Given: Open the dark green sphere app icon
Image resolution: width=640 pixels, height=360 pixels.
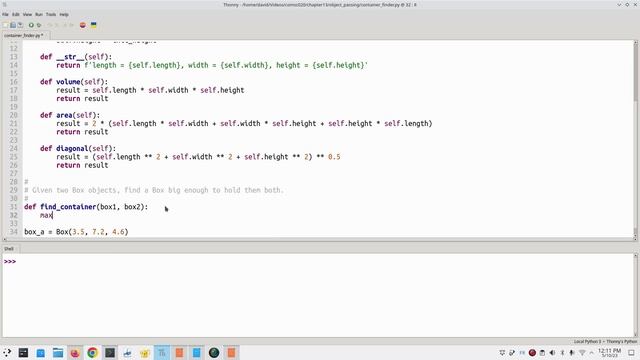Looking at the screenshot, I should (x=214, y=353).
